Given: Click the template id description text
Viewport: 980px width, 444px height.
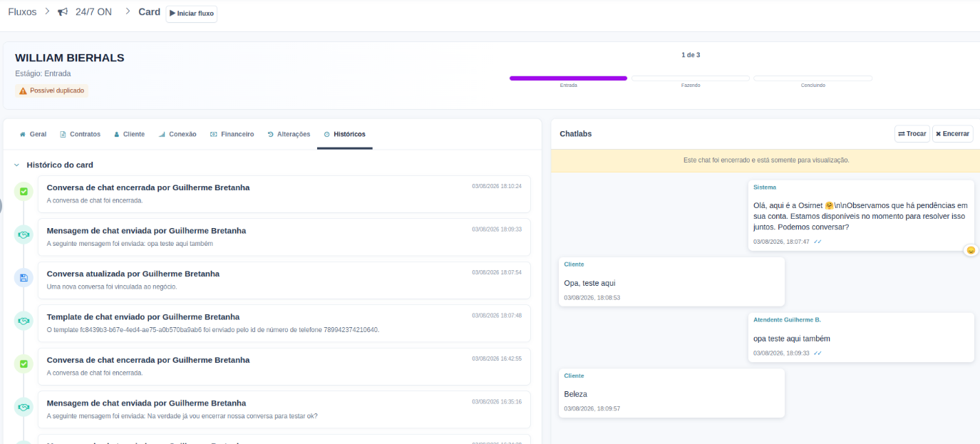Looking at the screenshot, I should (x=213, y=330).
